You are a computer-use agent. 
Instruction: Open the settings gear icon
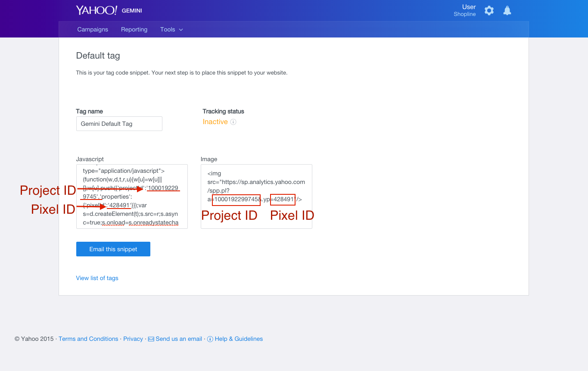tap(489, 10)
